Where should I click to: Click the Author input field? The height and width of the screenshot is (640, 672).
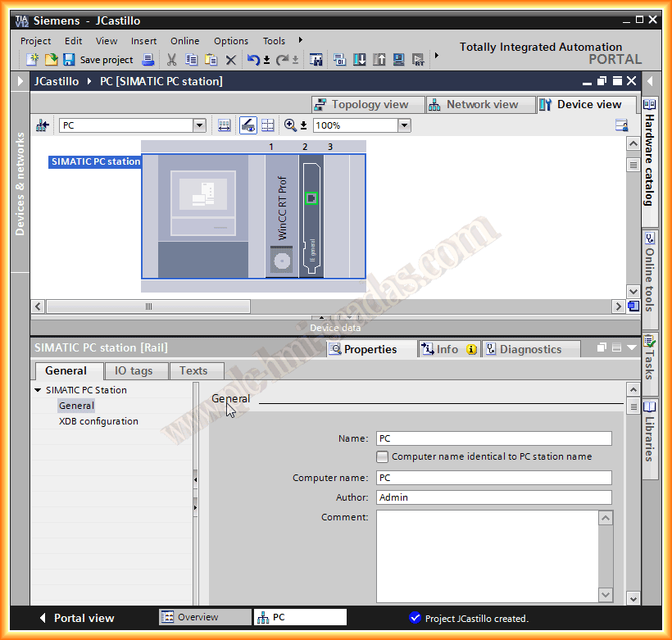pos(493,497)
